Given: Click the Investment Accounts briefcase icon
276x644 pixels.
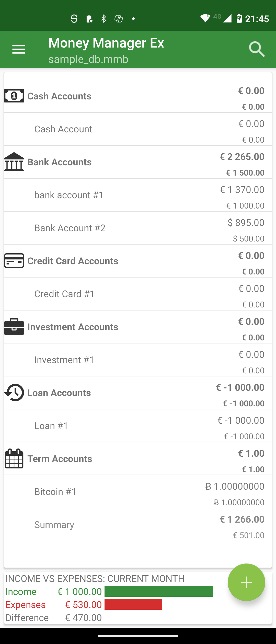Looking at the screenshot, I should click(14, 327).
